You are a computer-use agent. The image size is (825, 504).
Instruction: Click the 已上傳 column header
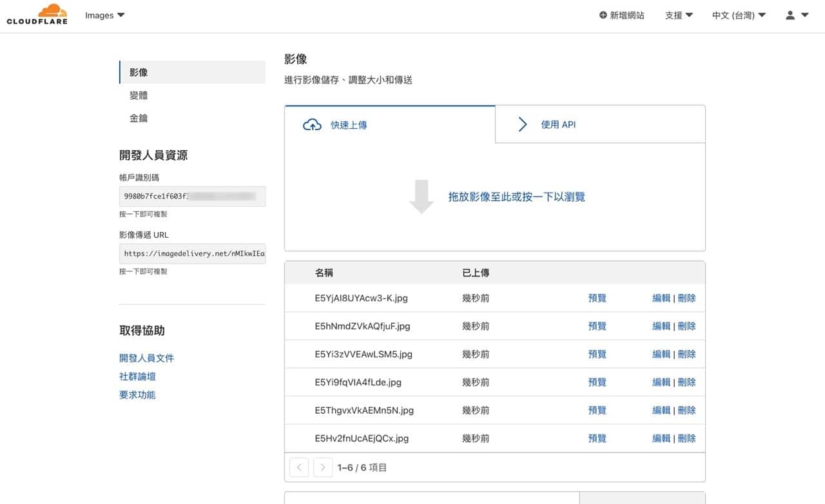(x=476, y=273)
